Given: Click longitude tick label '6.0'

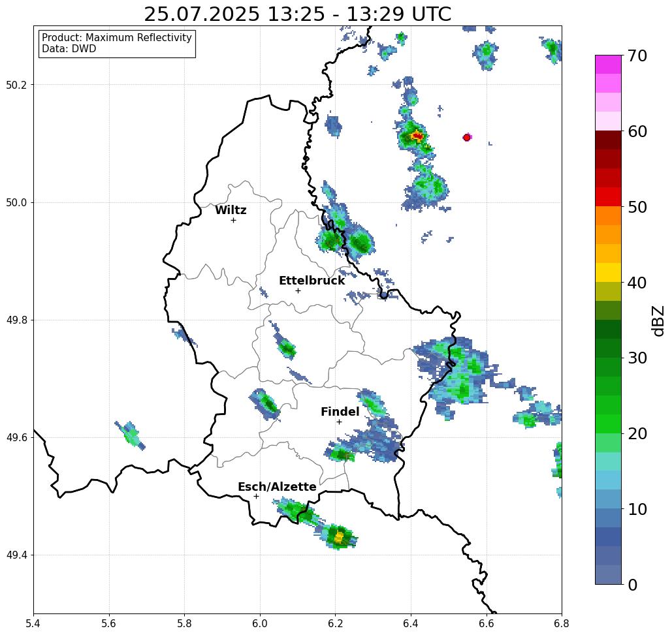Looking at the screenshot, I should pos(260,623).
